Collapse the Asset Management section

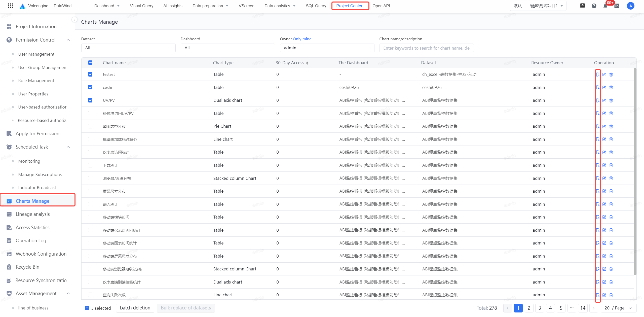(68, 293)
